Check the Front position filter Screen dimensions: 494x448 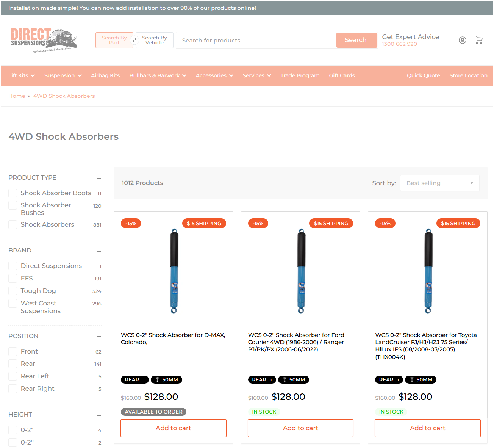[13, 352]
